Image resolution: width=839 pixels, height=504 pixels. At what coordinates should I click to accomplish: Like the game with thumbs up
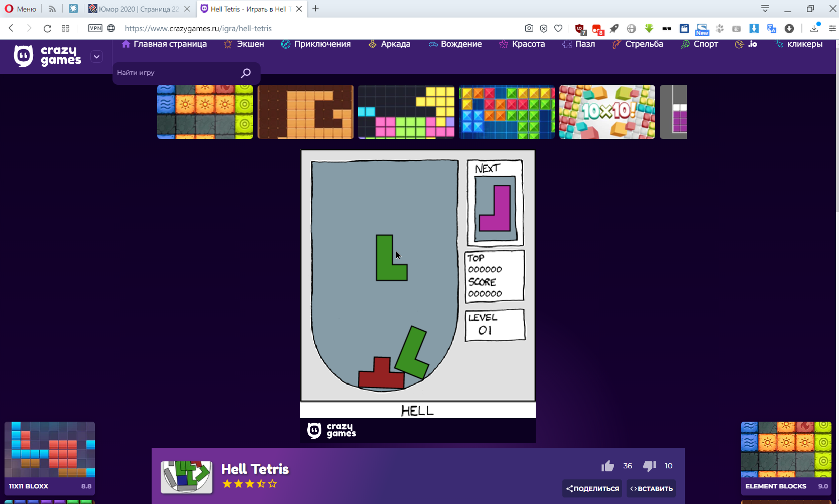click(608, 466)
